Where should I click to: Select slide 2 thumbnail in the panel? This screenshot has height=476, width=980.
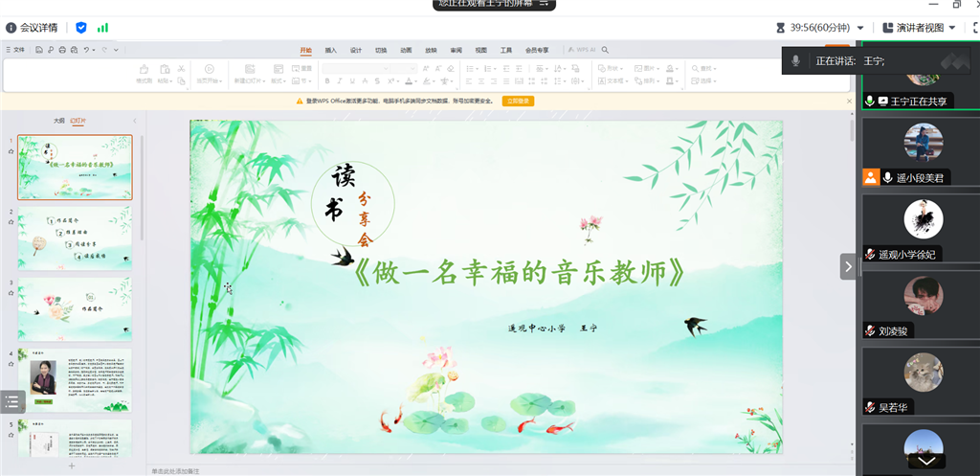(75, 238)
